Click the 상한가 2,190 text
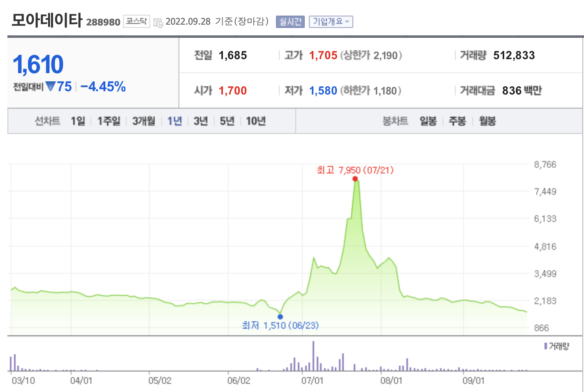This screenshot has width=584, height=392. point(371,55)
